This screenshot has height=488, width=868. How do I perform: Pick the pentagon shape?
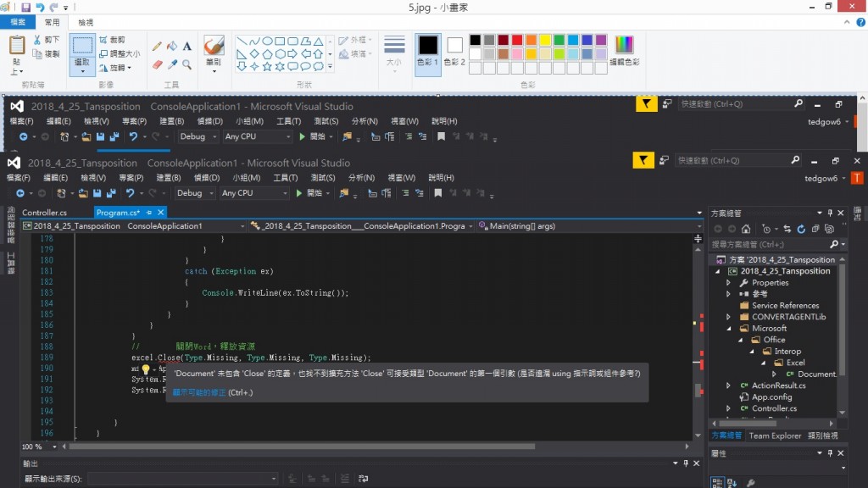click(x=267, y=53)
